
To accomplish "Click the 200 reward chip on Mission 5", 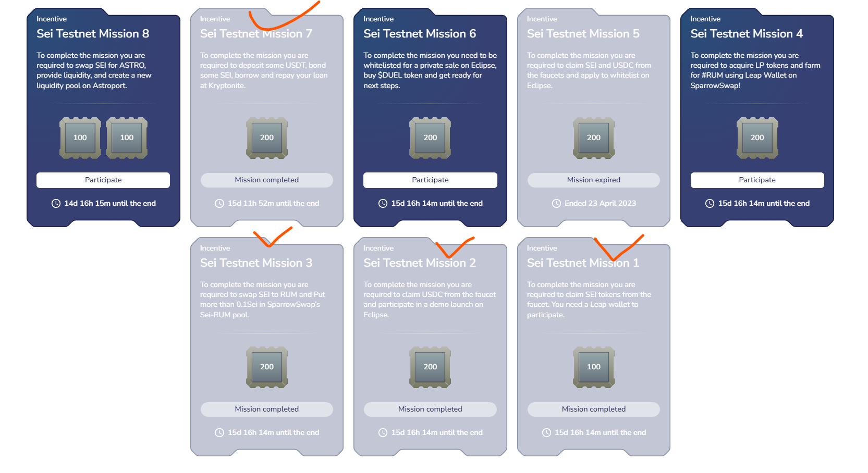I will 594,138.
